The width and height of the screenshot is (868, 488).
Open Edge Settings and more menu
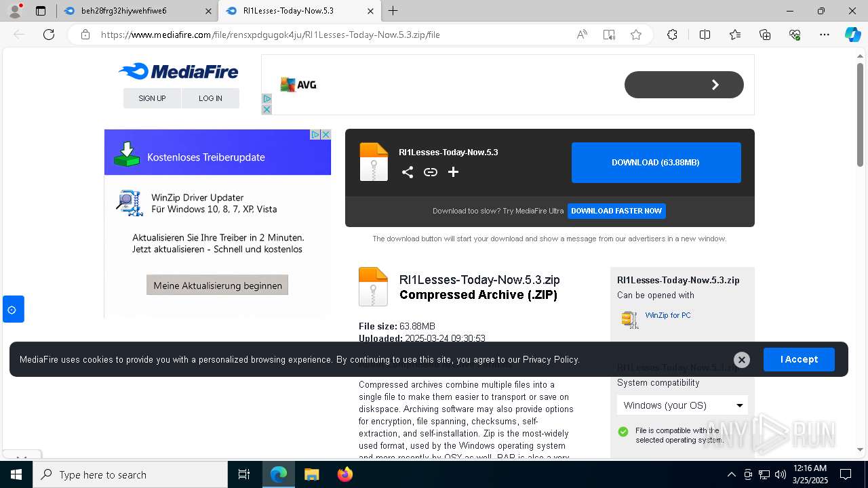click(x=825, y=35)
